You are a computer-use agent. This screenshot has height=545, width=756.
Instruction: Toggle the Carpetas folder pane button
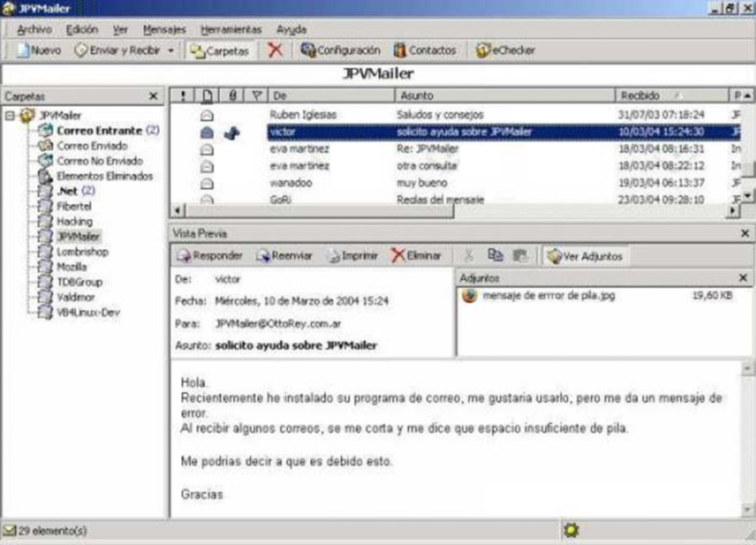click(x=219, y=51)
